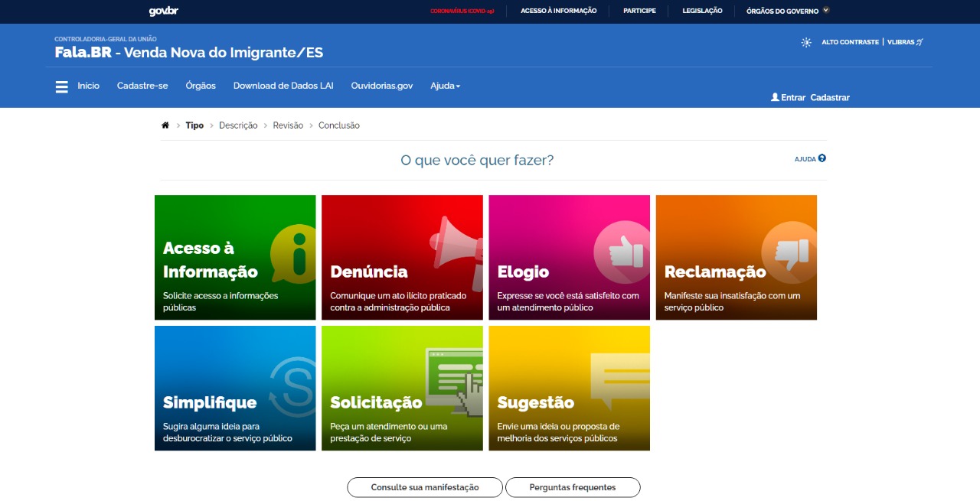Click 'Peça um atendimento' description text
Image resolution: width=980 pixels, height=501 pixels.
tap(389, 432)
